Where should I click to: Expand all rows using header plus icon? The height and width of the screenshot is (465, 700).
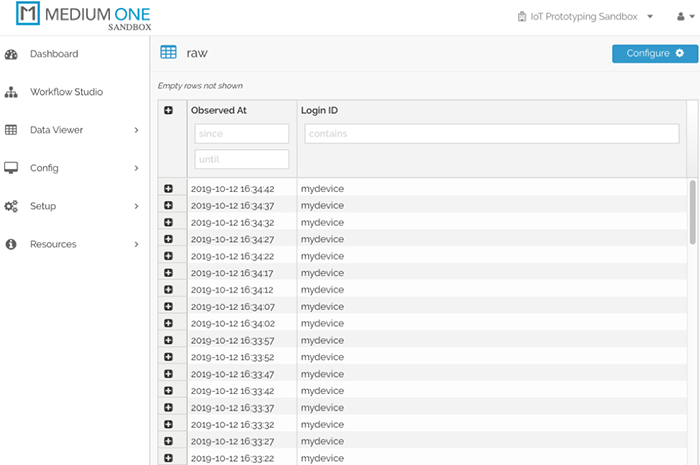point(168,110)
